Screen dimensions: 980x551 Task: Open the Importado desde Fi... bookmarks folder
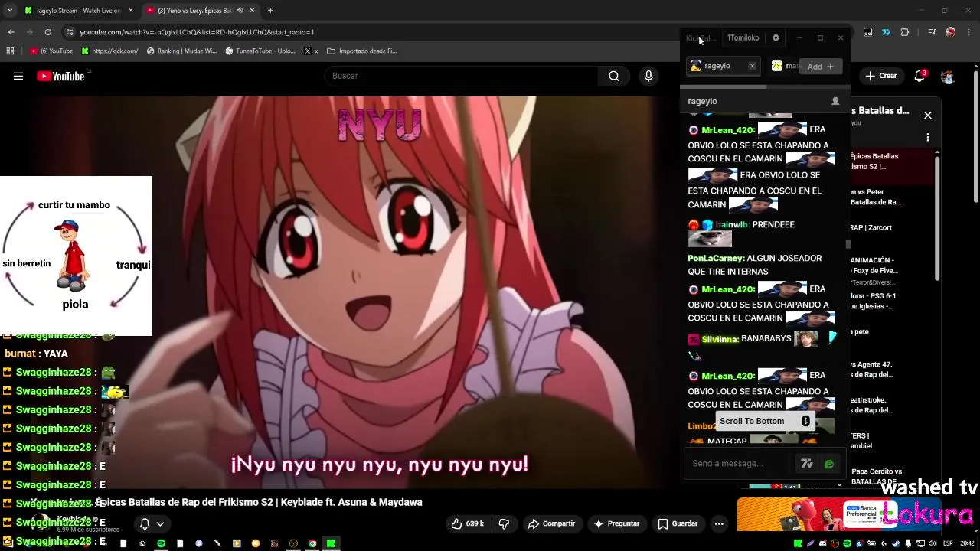(x=361, y=51)
